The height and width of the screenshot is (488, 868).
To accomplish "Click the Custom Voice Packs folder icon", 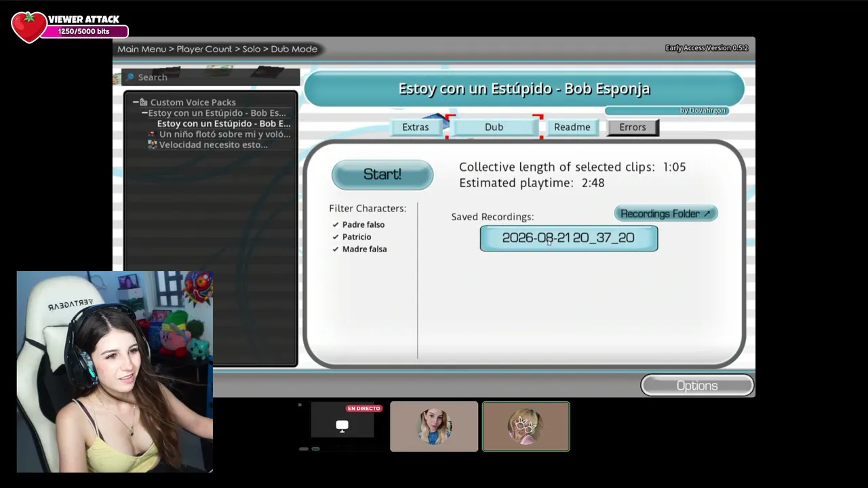I will [144, 102].
